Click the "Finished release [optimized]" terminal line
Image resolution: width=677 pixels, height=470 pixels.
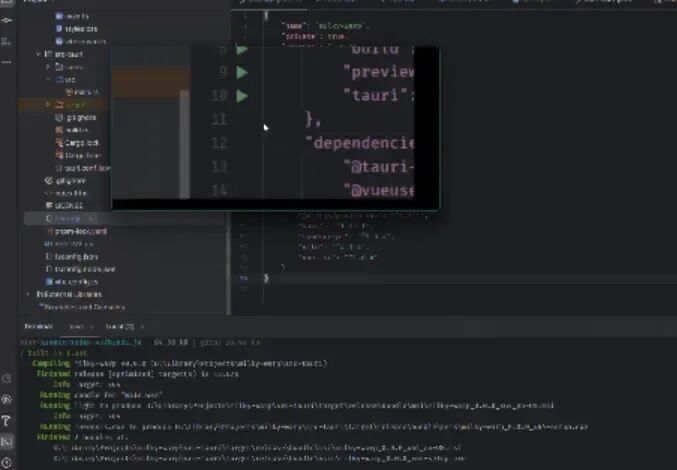click(x=138, y=374)
